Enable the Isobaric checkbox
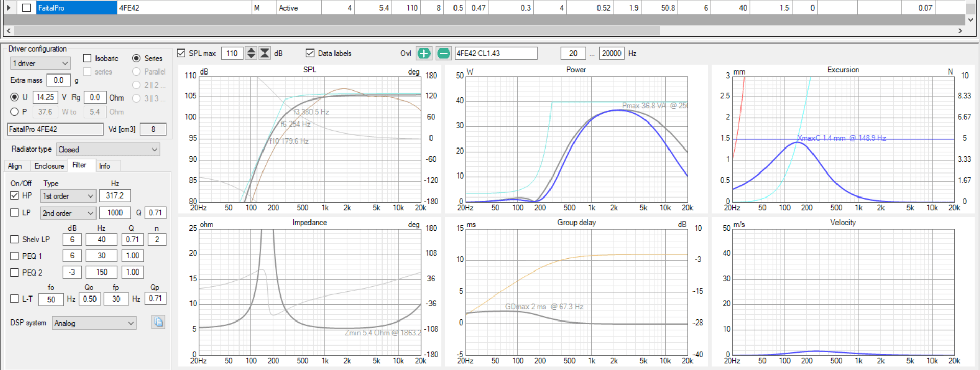This screenshot has height=370, width=980. coord(87,58)
